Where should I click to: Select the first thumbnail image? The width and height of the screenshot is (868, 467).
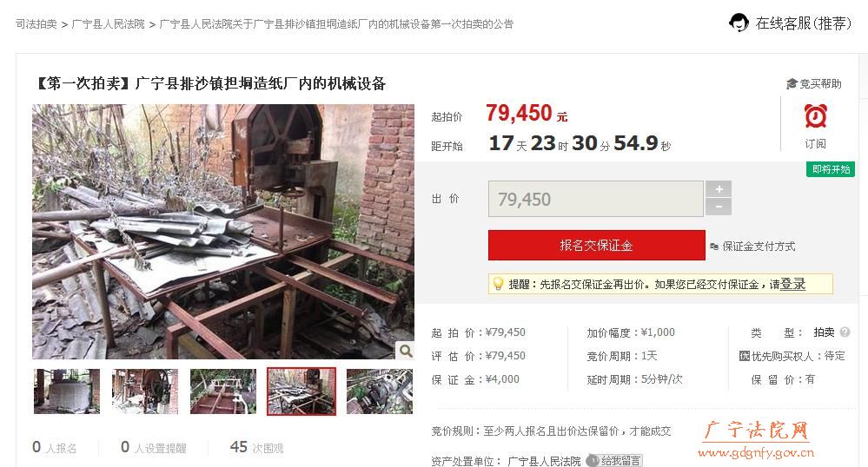tap(67, 391)
